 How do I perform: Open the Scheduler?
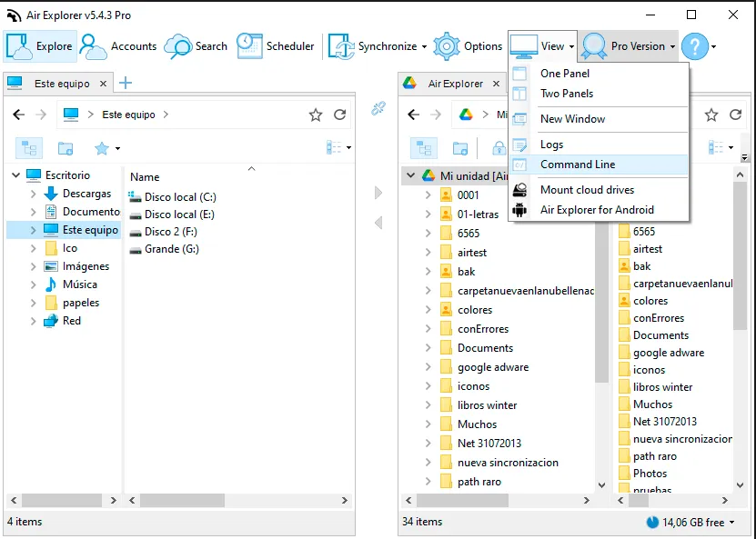pos(276,46)
